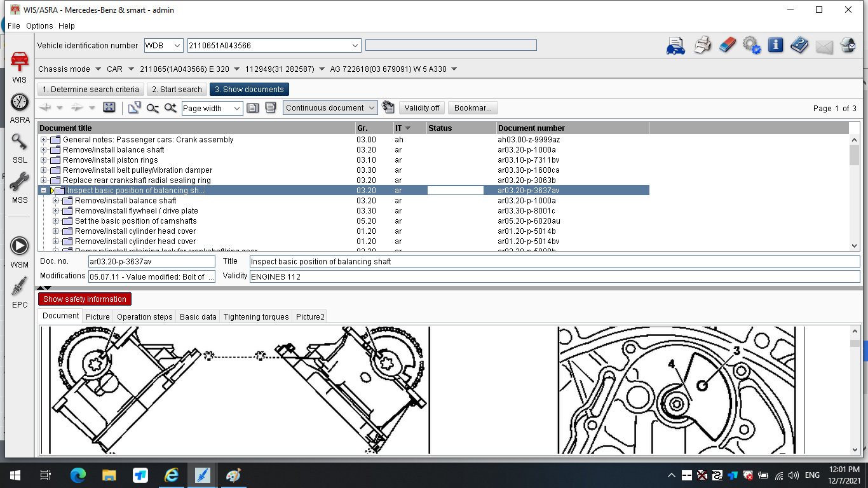Switch to the Picture tab

point(98,316)
